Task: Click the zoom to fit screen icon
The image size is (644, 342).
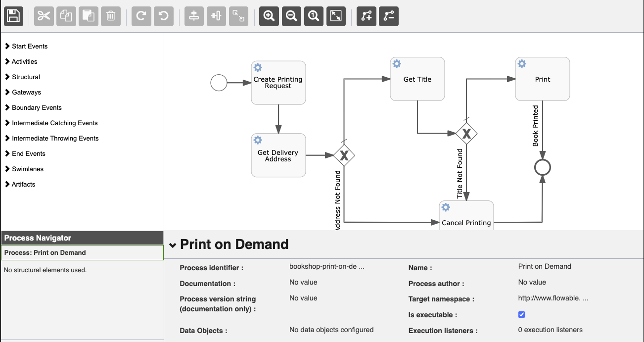Action: pyautogui.click(x=336, y=16)
